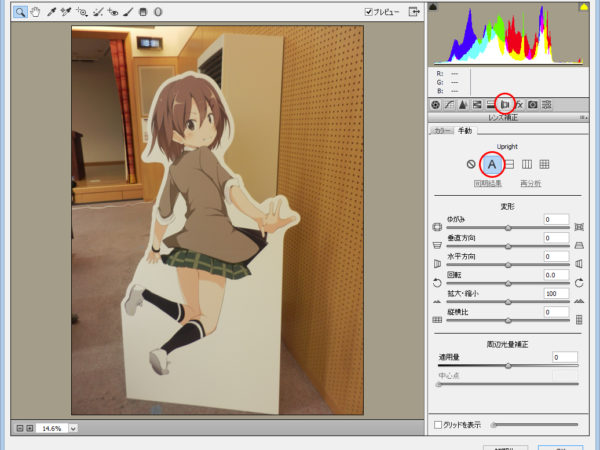Click the 拡大・縮小 slider handle
Screen dimensions: 600x450
[508, 302]
